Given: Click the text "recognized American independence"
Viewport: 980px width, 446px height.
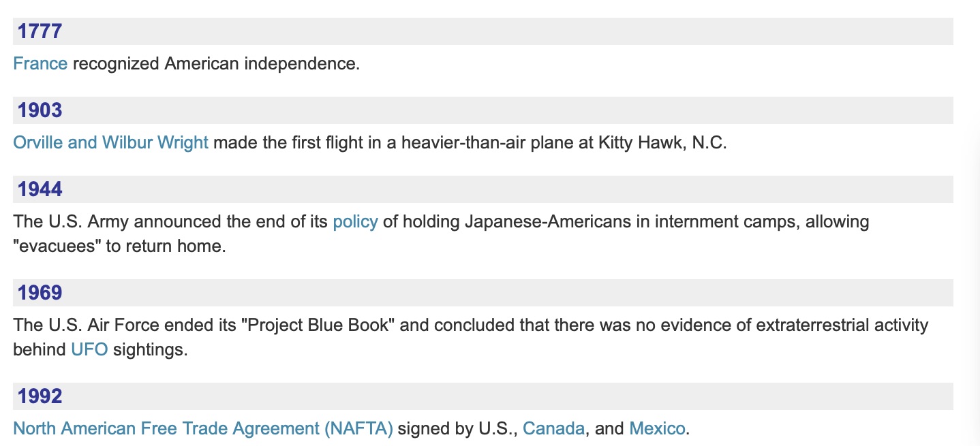Looking at the screenshot, I should point(214,64).
